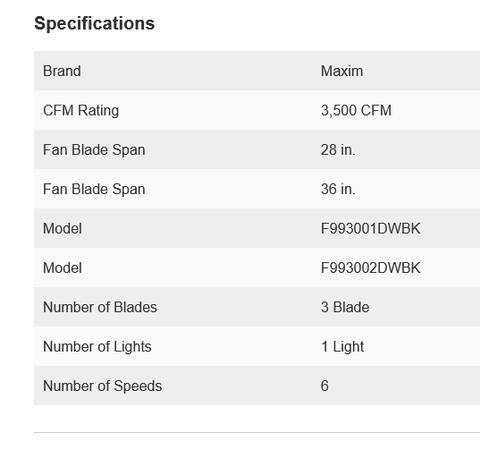Click the Maxim brand value
This screenshot has width=480, height=450.
click(342, 71)
